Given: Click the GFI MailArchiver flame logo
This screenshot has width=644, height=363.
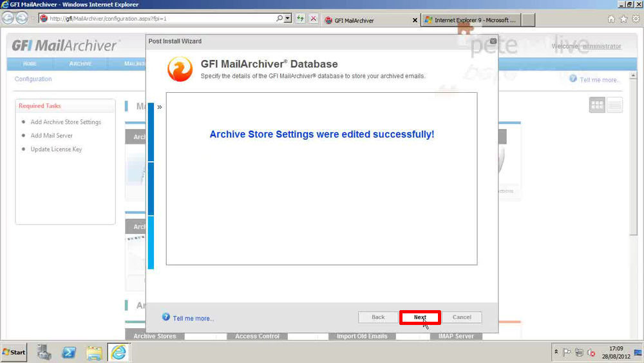Looking at the screenshot, I should [180, 68].
